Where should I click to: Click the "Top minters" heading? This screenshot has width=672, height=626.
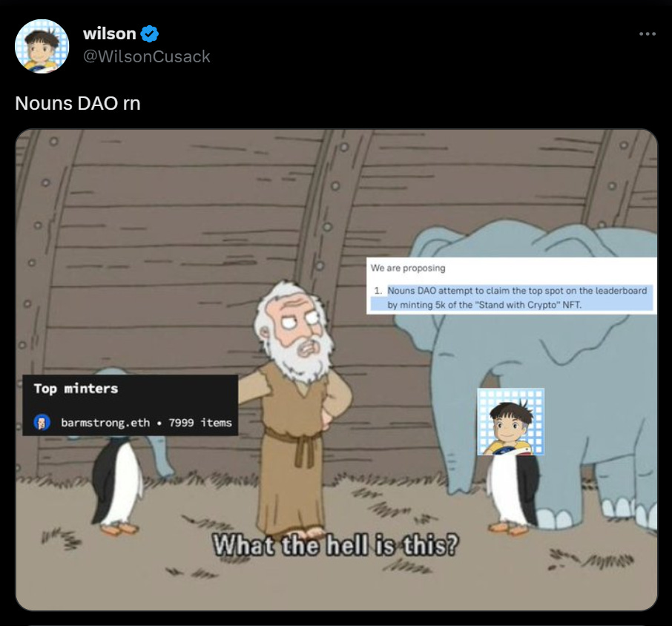pos(76,389)
